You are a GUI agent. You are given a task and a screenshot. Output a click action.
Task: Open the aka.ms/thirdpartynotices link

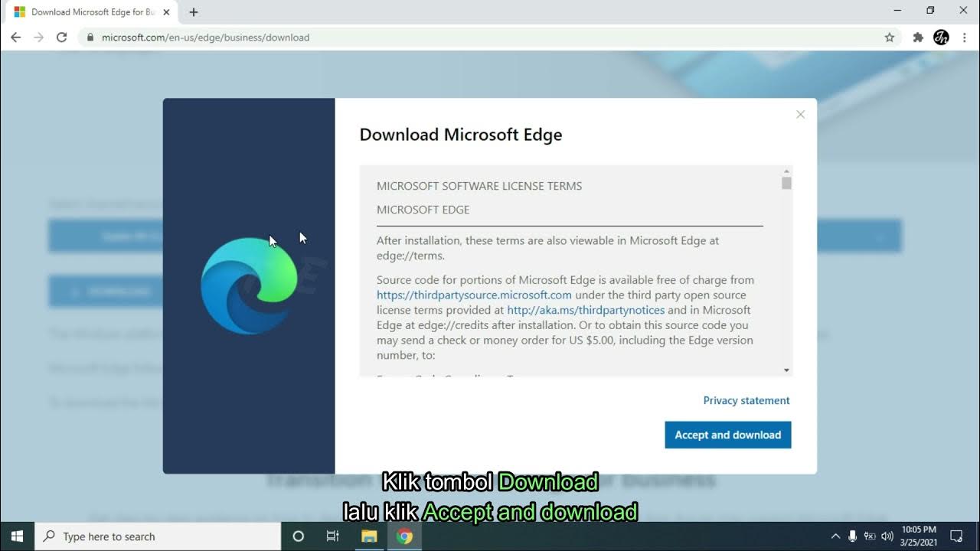(x=586, y=310)
